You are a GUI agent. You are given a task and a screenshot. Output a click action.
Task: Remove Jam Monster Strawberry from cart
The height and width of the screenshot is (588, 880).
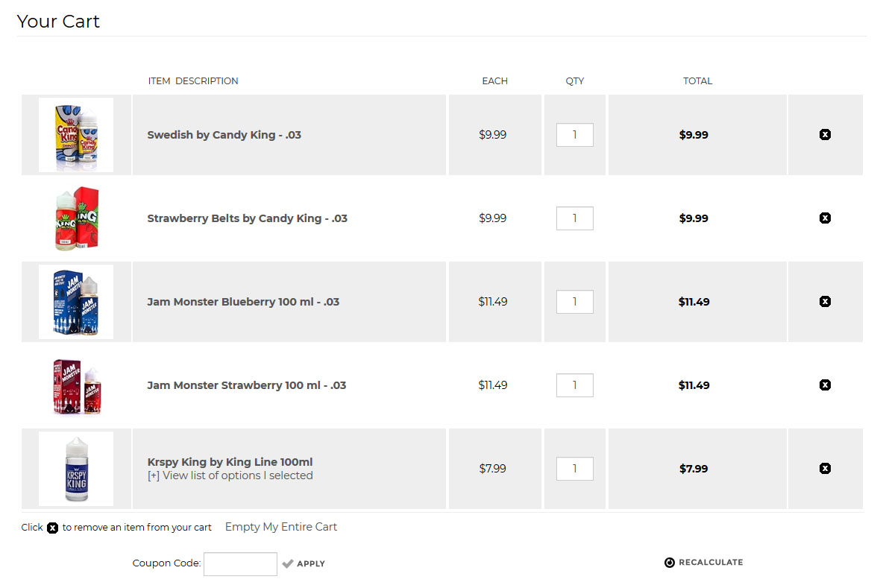(x=824, y=385)
